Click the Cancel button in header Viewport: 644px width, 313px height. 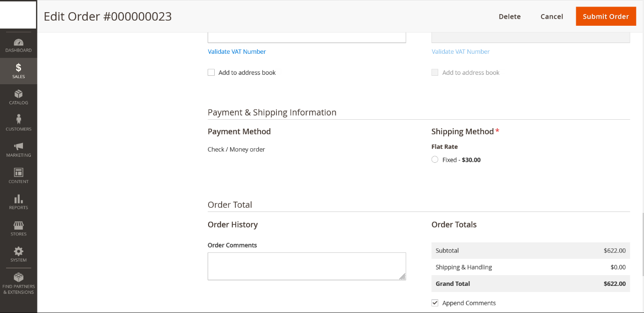coord(551,16)
